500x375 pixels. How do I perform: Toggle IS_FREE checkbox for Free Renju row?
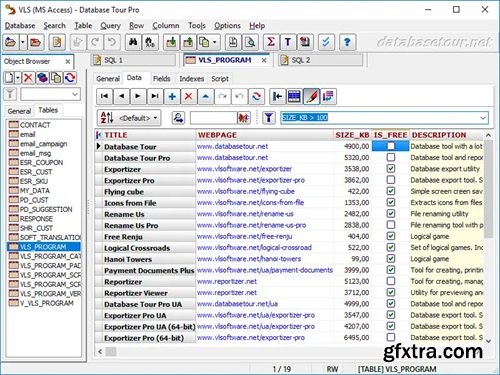(391, 236)
